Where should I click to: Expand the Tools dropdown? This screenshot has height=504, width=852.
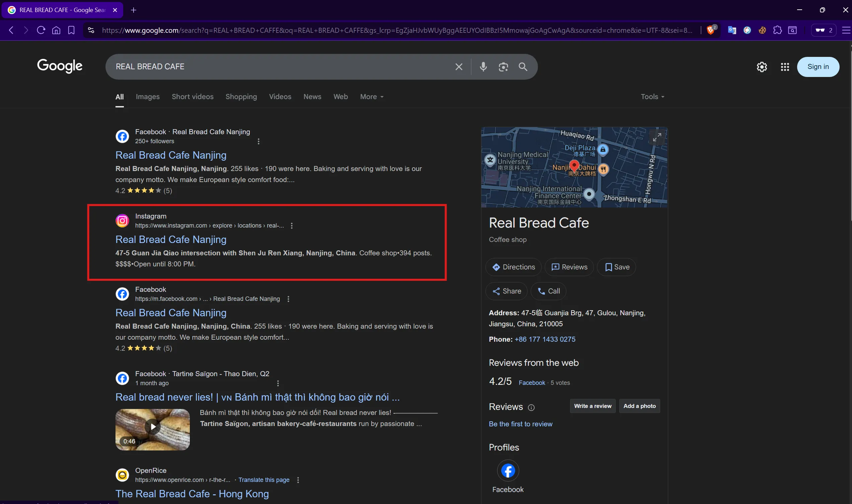pos(652,97)
